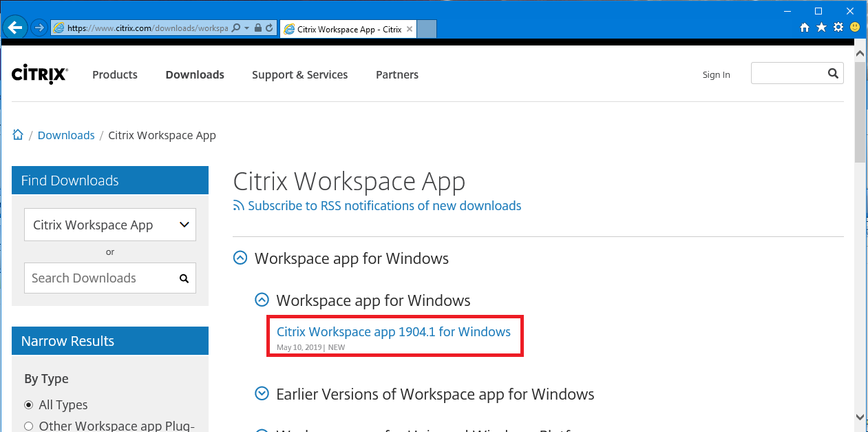Select the All Types radio button
Screen dimensions: 868x432
(29, 404)
